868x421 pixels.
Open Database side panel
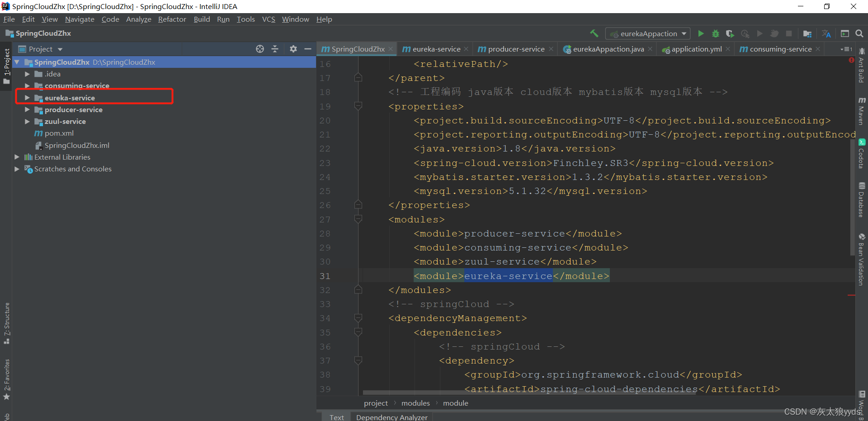[x=862, y=199]
